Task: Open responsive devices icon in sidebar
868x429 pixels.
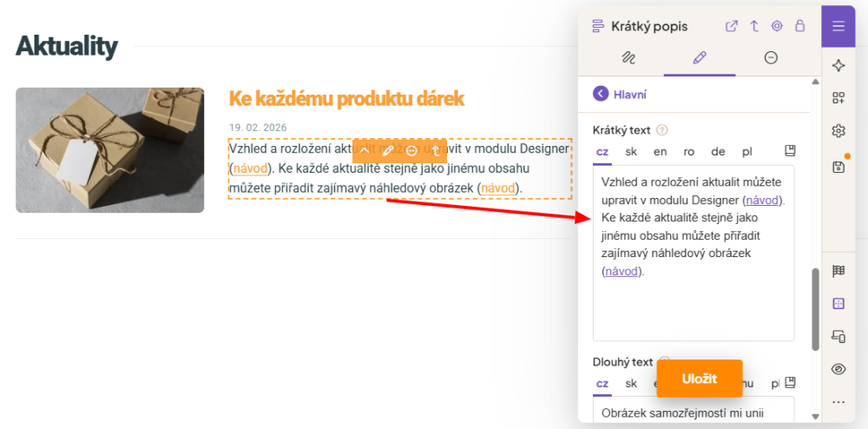Action: point(838,336)
